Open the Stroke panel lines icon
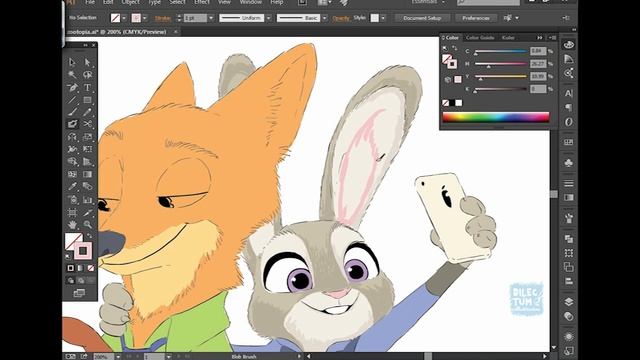Image resolution: width=640 pixels, height=360 pixels. (569, 183)
